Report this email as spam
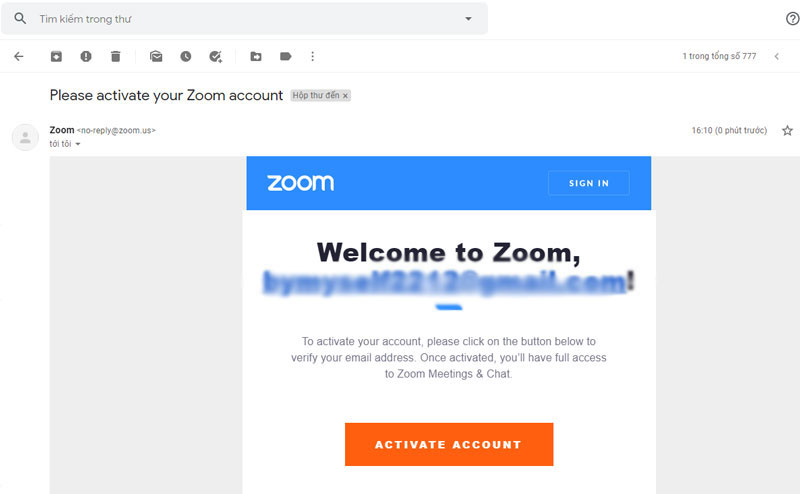The image size is (800, 494). point(86,57)
